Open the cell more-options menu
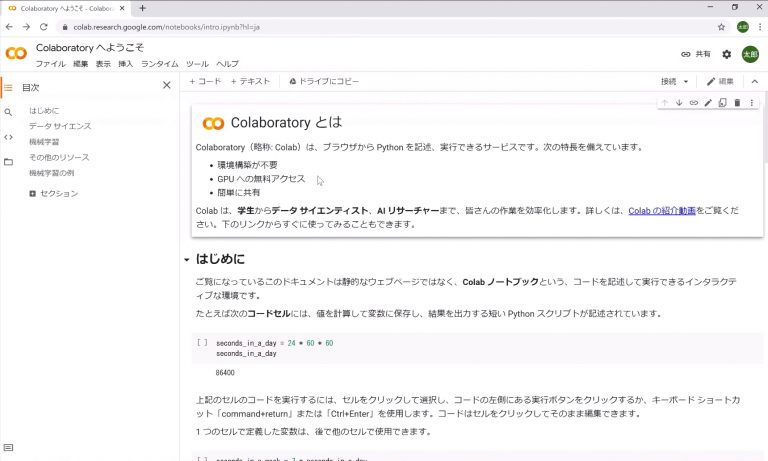Image resolution: width=768 pixels, height=461 pixels. [x=751, y=102]
